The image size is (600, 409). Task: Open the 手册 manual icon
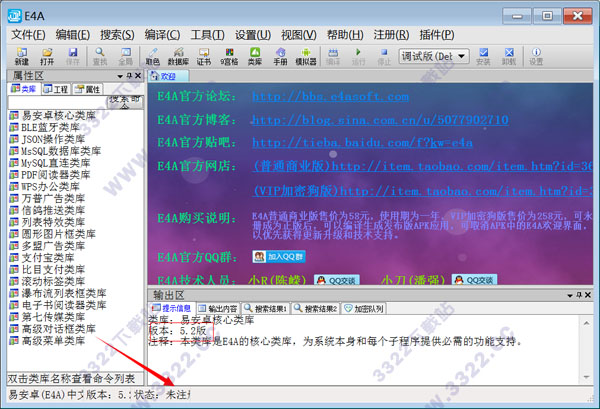[x=280, y=57]
